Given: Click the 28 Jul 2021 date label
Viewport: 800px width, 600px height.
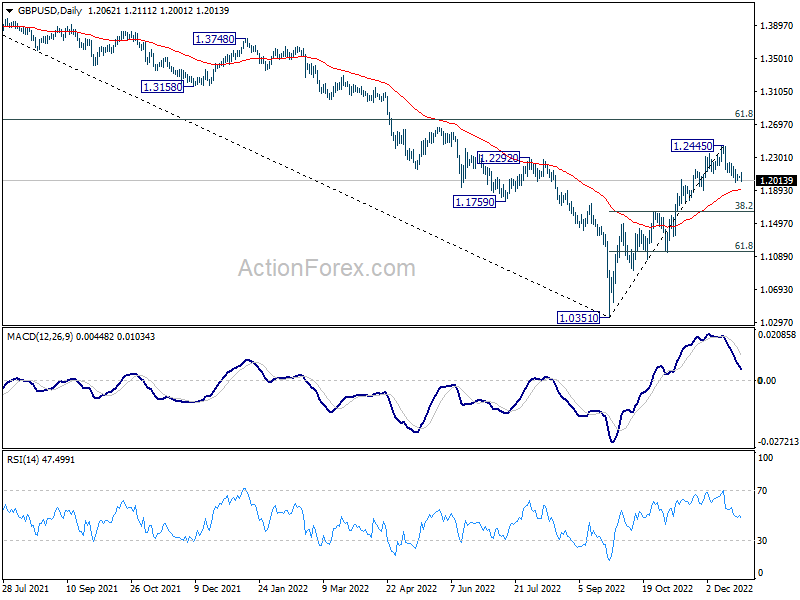Looking at the screenshot, I should pos(26,590).
